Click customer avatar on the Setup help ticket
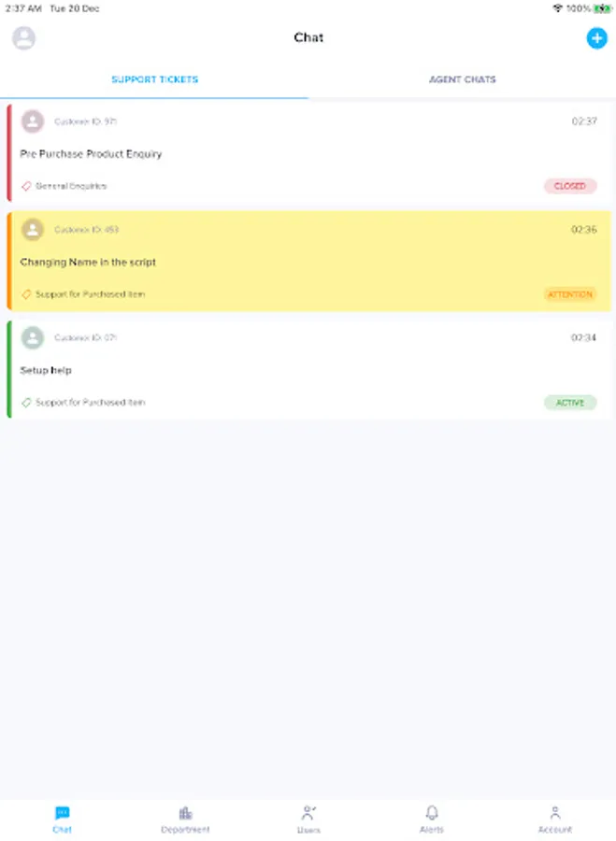The image size is (616, 841). [x=33, y=337]
